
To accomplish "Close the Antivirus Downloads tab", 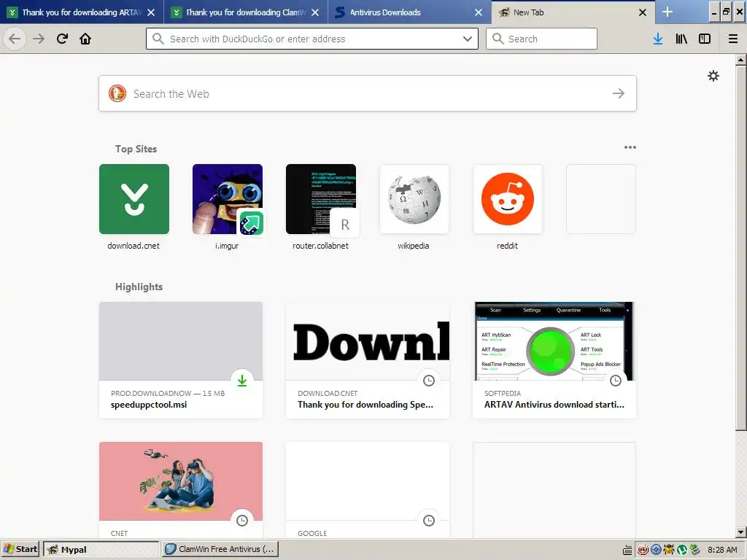I will point(479,12).
